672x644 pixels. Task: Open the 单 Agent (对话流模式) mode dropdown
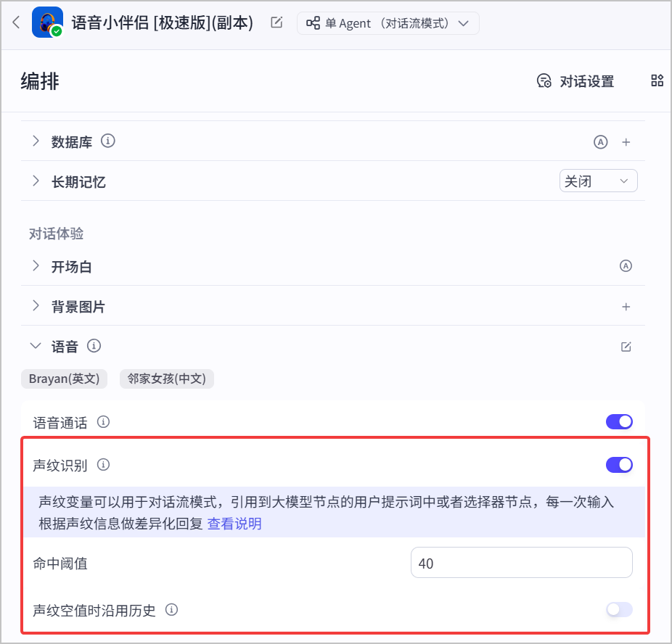click(388, 23)
